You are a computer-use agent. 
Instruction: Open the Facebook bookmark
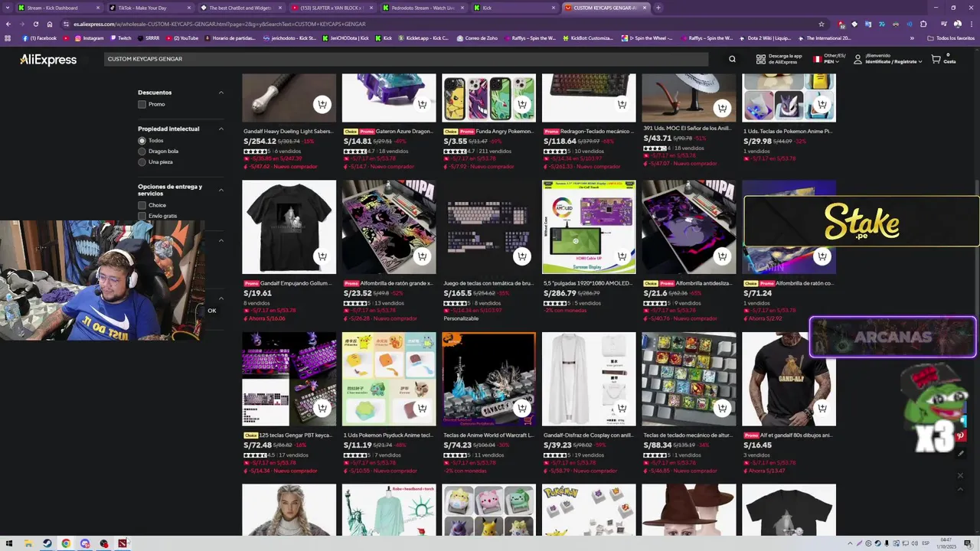pyautogui.click(x=40, y=38)
